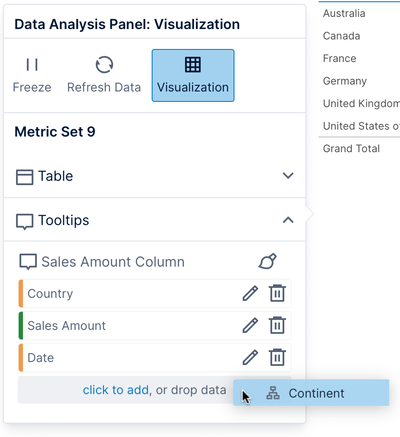Click the Freeze pause icon
400x437 pixels.
coord(32,65)
